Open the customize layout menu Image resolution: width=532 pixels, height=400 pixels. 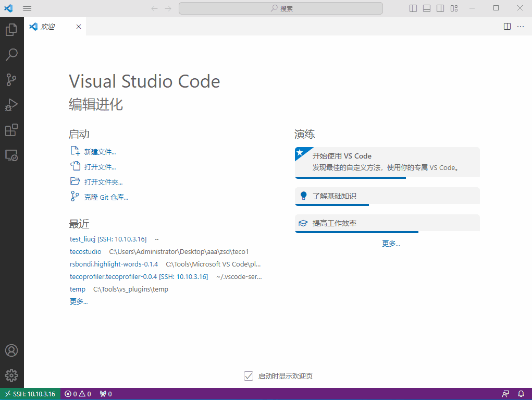pos(454,8)
